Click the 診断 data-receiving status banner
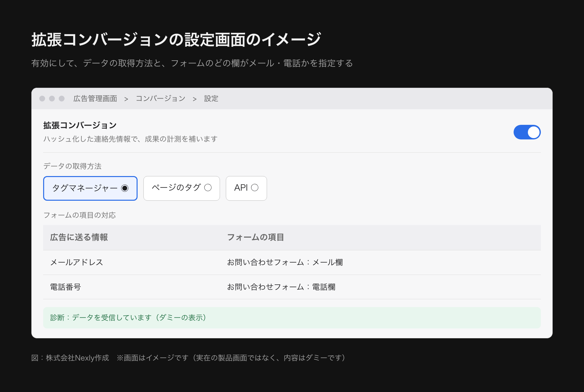Viewport: 584px width, 392px height. click(x=292, y=318)
